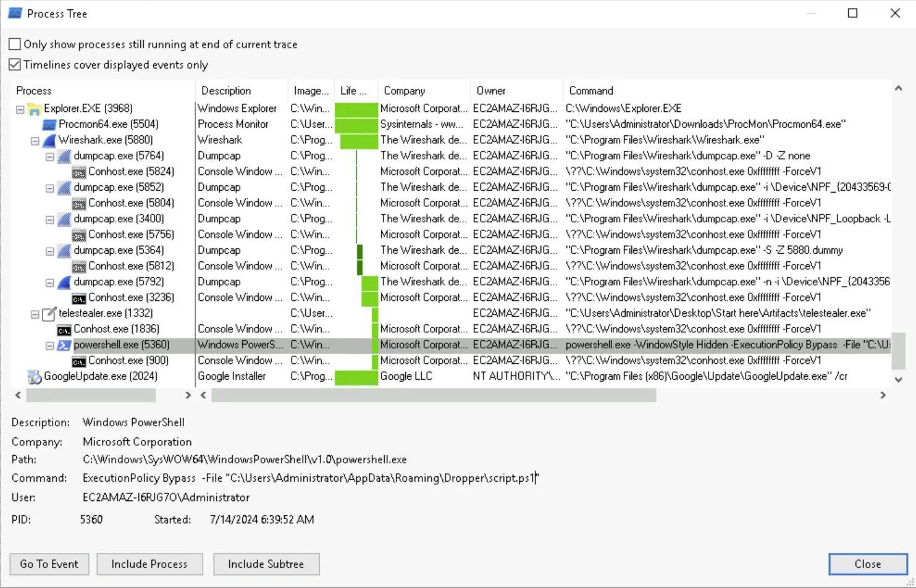This screenshot has width=916, height=588.
Task: Uncheck Timelines cover displayed events only
Action: point(15,64)
